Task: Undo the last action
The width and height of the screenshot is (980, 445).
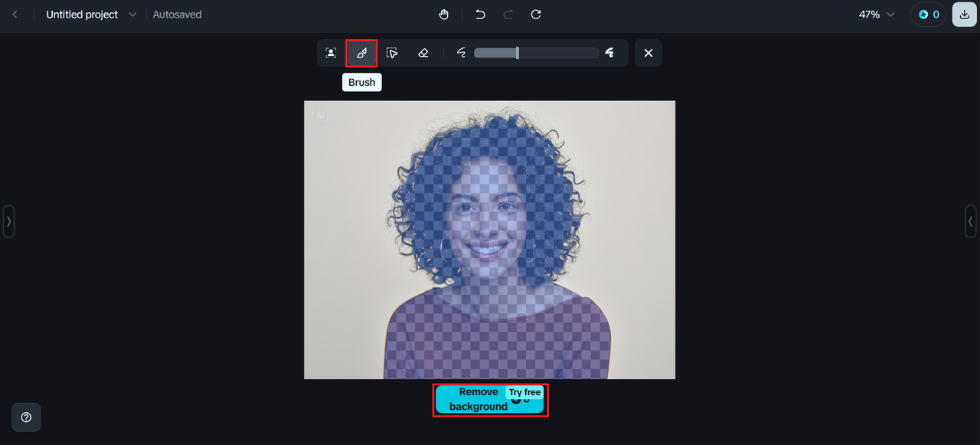Action: 480,15
